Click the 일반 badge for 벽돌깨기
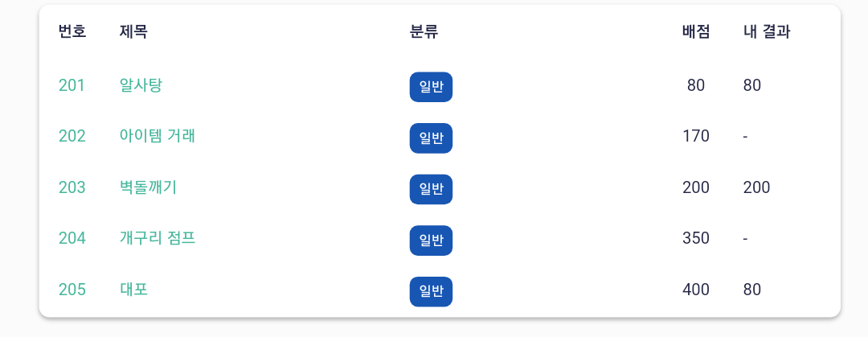The height and width of the screenshot is (337, 868). pos(432,189)
